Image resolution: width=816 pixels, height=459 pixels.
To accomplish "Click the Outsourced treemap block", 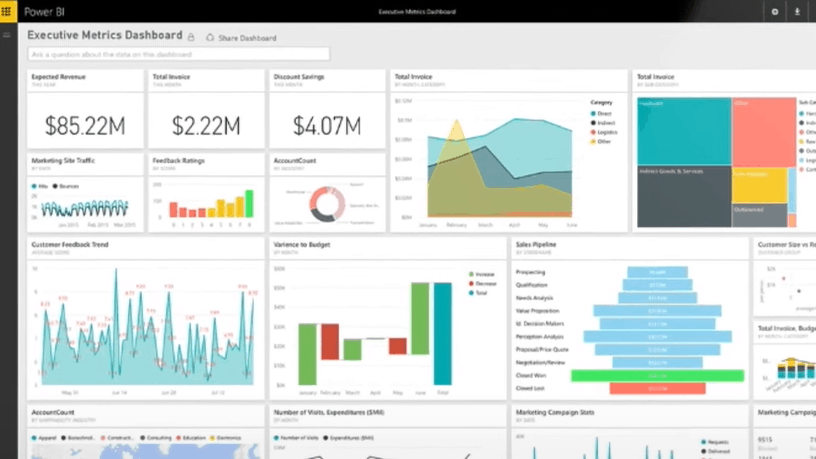I will coord(759,215).
